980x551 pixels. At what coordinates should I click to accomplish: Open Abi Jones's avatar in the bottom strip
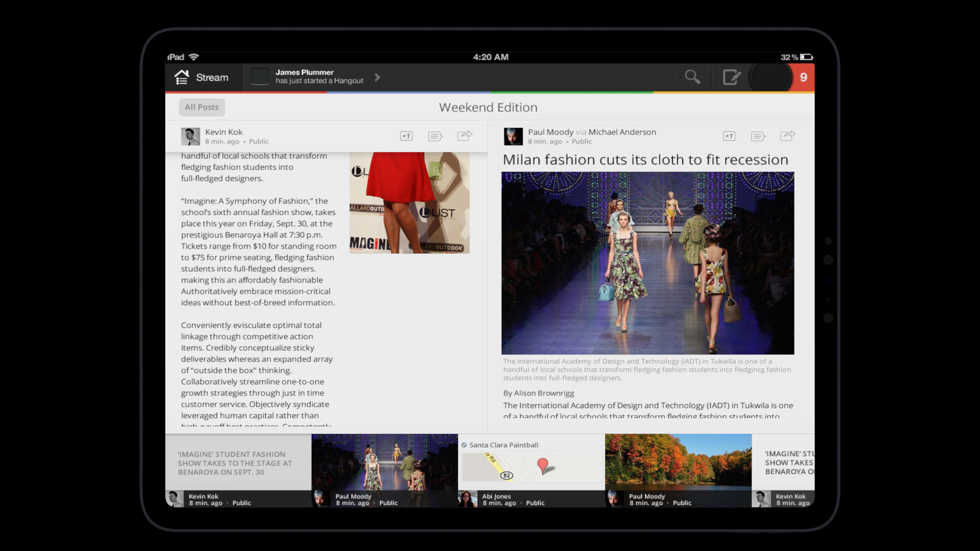tap(468, 499)
